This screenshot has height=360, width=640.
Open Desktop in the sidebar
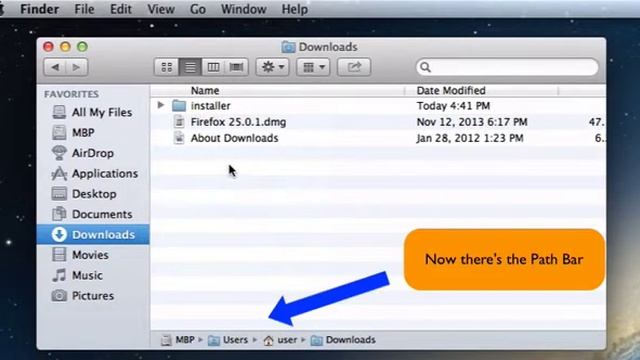click(93, 194)
